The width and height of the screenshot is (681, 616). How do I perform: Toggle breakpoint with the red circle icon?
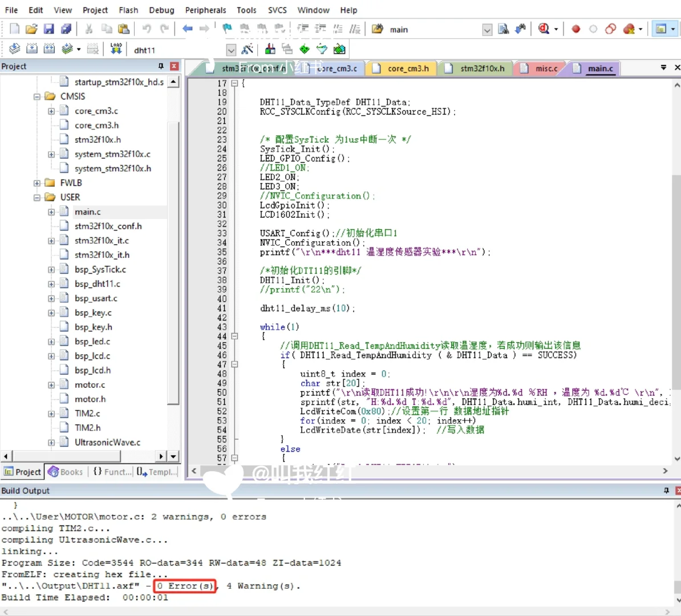click(576, 29)
